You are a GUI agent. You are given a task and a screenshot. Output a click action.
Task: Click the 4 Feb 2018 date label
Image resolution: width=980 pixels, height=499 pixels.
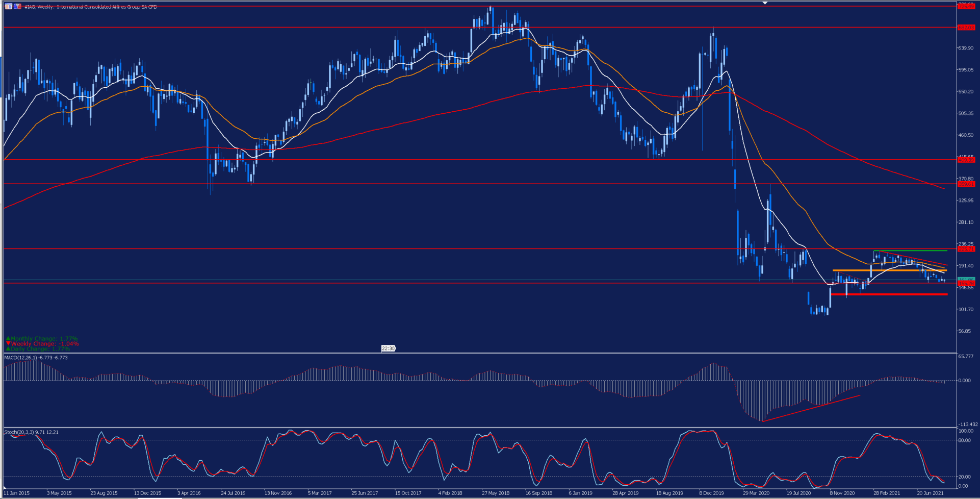[450, 493]
